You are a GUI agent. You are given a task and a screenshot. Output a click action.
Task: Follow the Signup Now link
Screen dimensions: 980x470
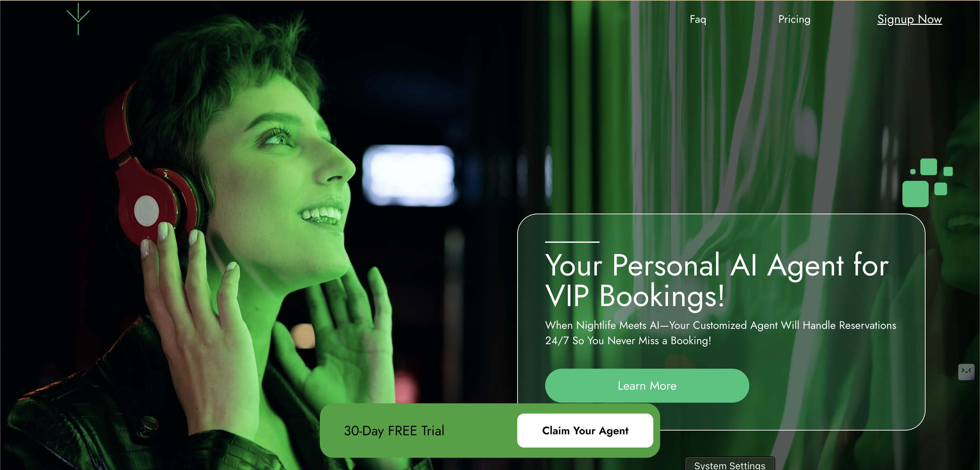tap(909, 19)
